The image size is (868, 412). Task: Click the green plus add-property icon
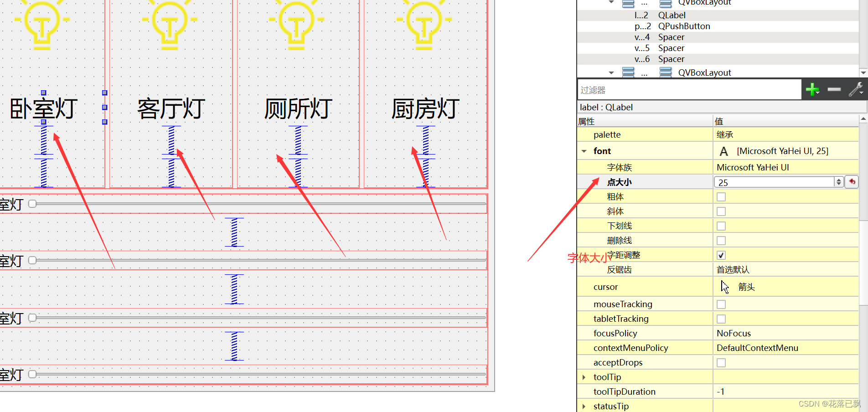[812, 90]
